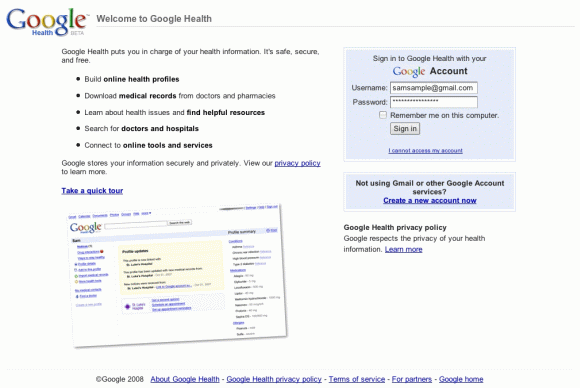Go to Google home footer link

pos(461,379)
